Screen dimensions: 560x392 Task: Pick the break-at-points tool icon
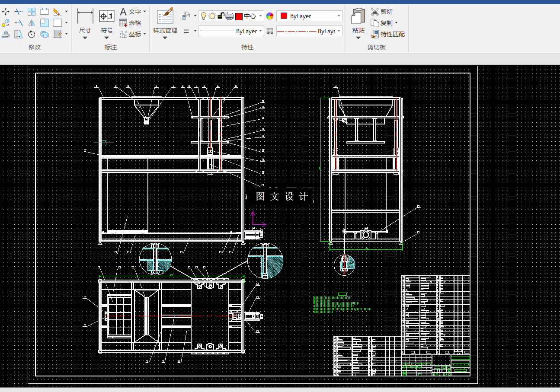pos(45,12)
